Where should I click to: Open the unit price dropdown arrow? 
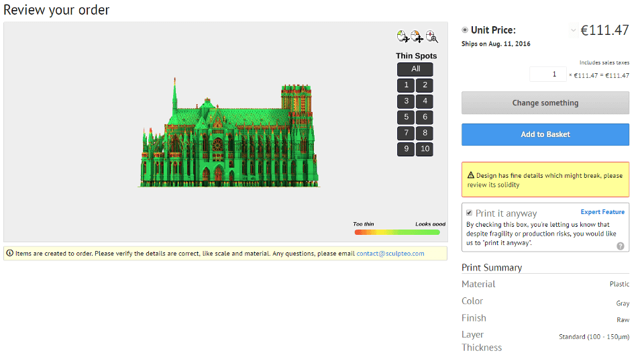pos(573,30)
